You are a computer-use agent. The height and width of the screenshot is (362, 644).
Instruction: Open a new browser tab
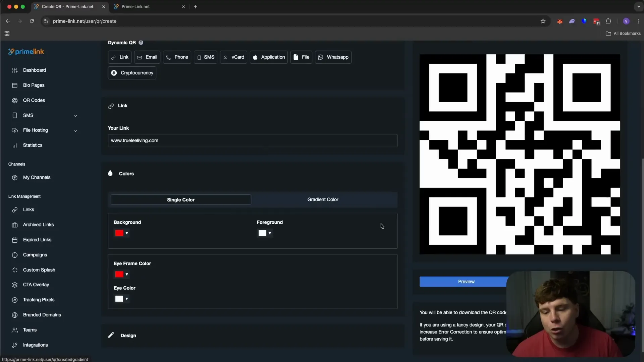(x=196, y=7)
